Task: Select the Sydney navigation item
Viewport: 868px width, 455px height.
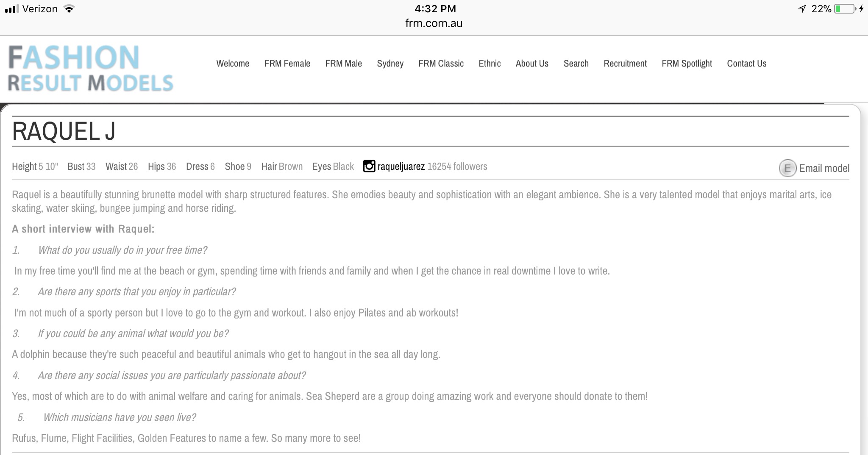Action: click(x=390, y=64)
